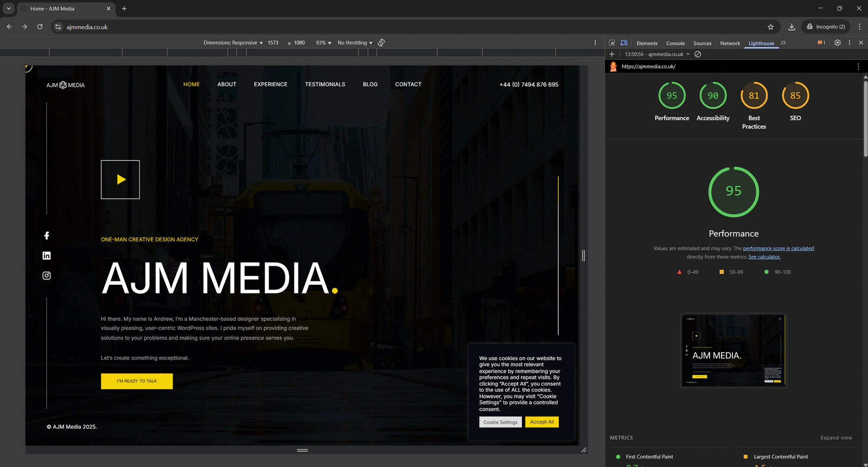868x467 pixels.
Task: Click the I'M READY TO TALK button
Action: click(x=137, y=381)
